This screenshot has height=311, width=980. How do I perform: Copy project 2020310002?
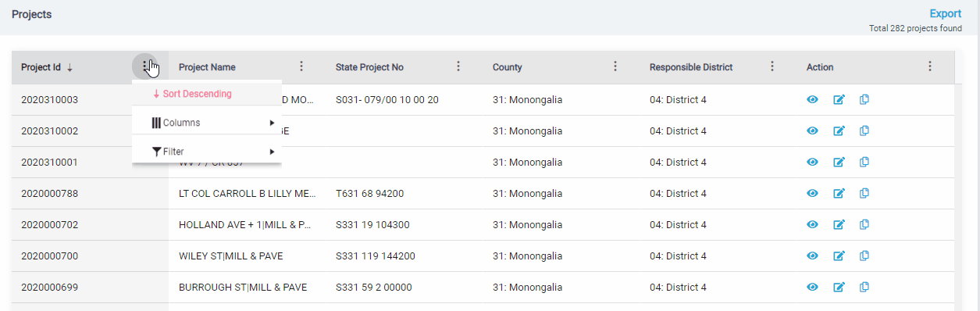(x=864, y=130)
